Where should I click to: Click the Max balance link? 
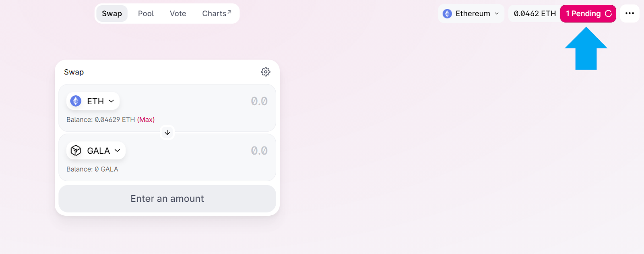(146, 120)
